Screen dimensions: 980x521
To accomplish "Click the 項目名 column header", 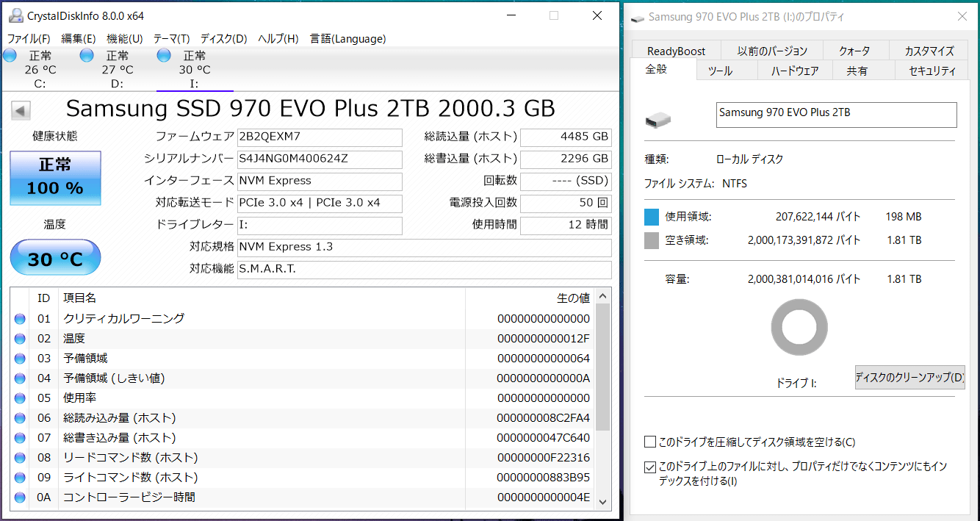I will pos(262,298).
